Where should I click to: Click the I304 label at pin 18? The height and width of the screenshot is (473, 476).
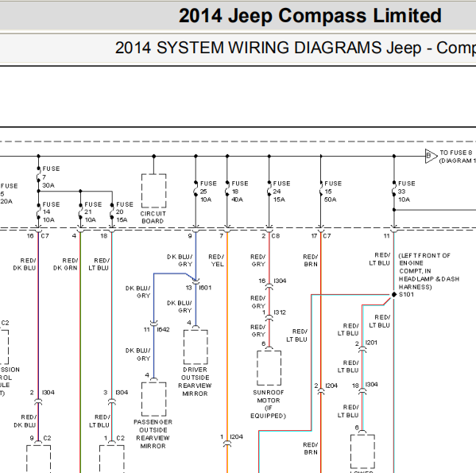[372, 384]
